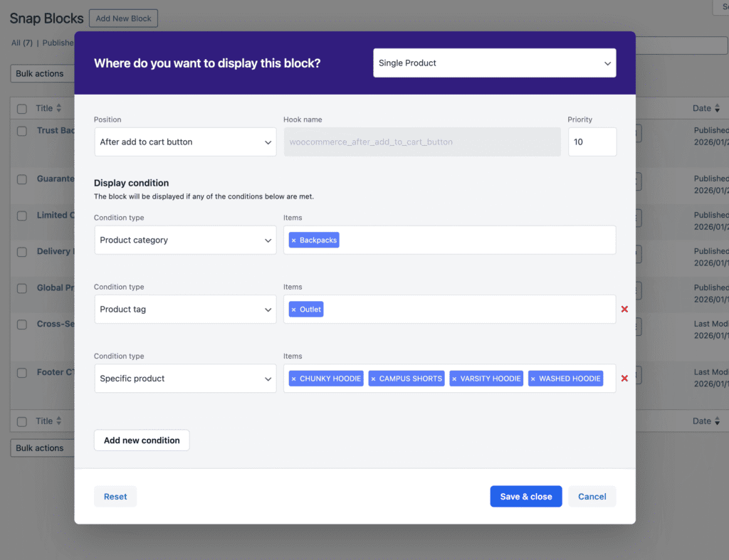Open the Product category condition type dropdown
This screenshot has width=729, height=560.
(x=185, y=241)
